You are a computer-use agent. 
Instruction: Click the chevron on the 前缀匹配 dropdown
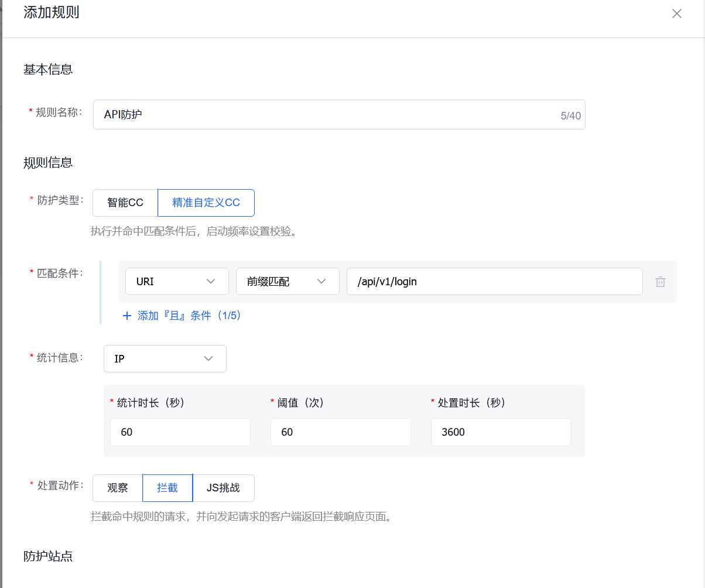click(x=321, y=281)
